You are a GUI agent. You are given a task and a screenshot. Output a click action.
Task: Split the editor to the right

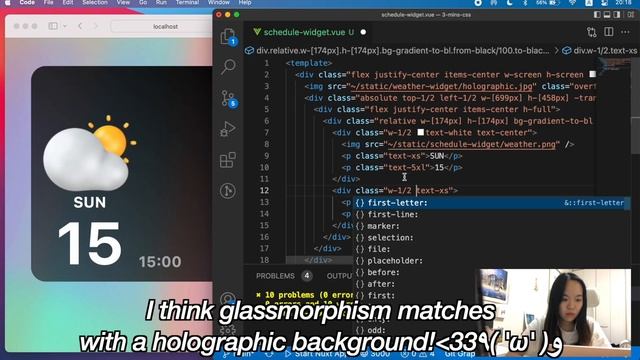609,32
